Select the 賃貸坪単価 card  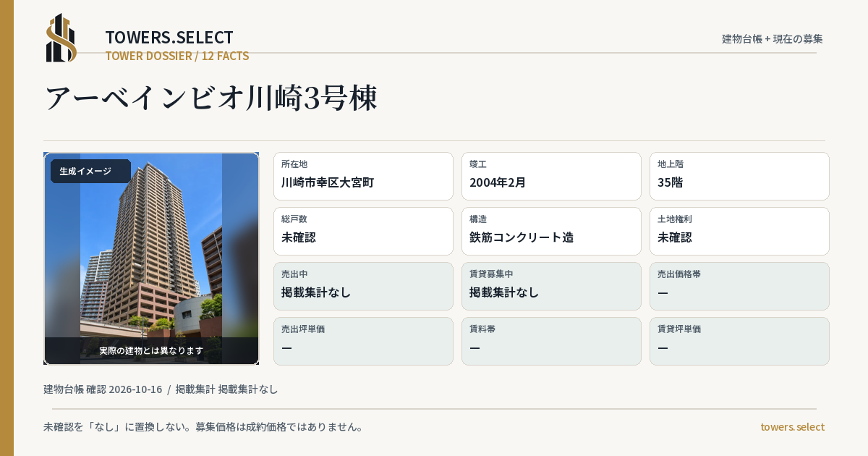pyautogui.click(x=739, y=341)
